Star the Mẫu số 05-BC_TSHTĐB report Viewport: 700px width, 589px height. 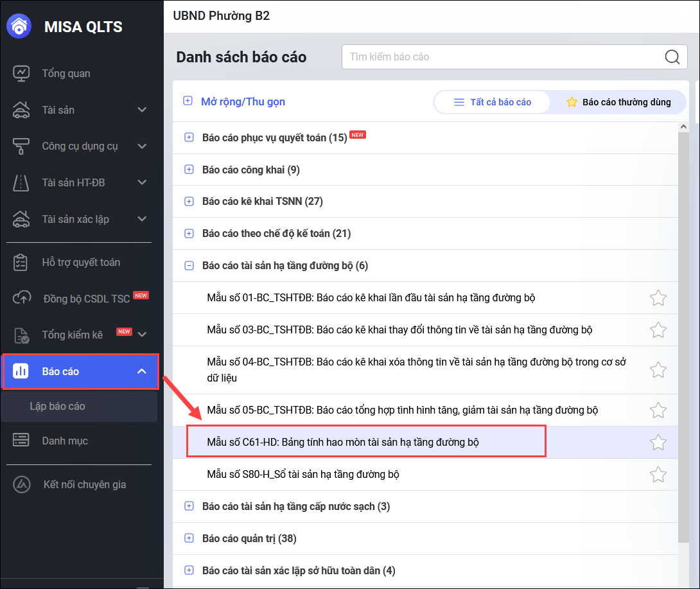[x=658, y=410]
